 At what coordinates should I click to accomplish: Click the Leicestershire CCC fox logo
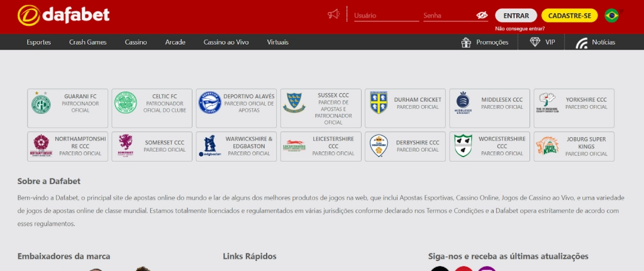click(294, 146)
